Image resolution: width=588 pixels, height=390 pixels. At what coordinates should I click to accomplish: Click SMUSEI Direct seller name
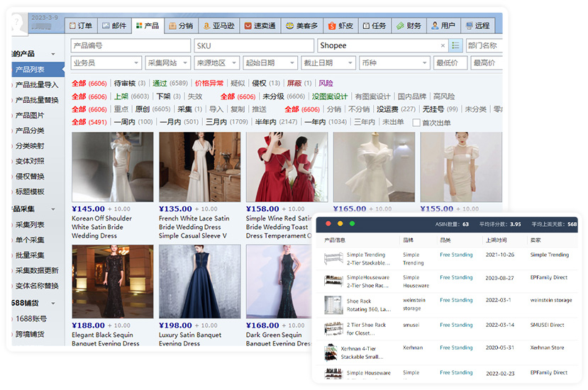point(547,325)
